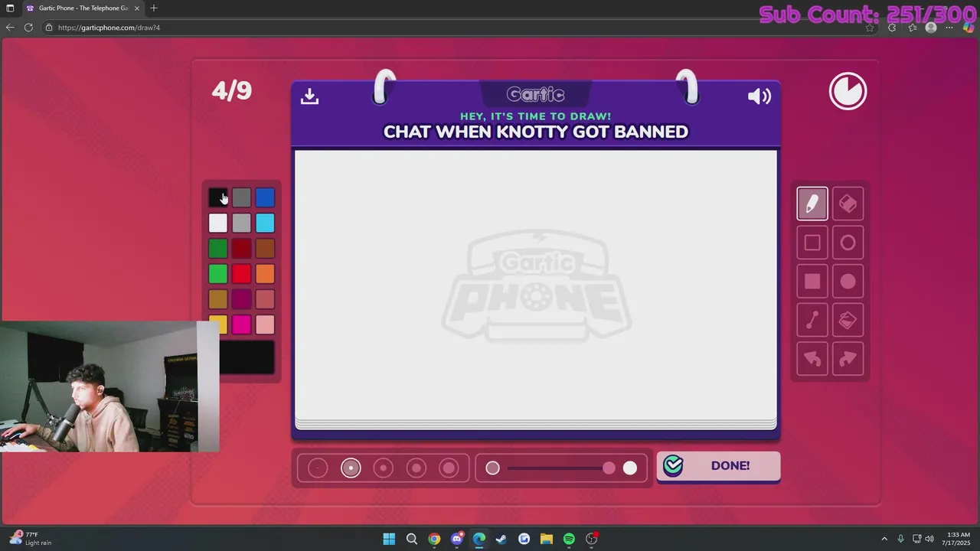Bookmark this page with star icon
The height and width of the screenshot is (551, 980).
tap(870, 28)
